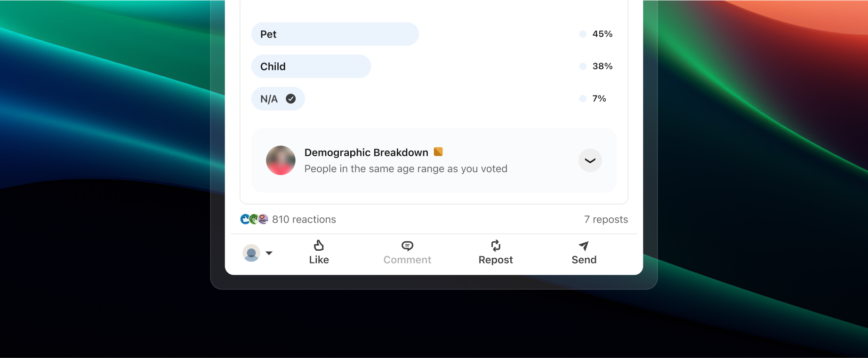Click the Send paper plane icon
The image size is (868, 358).
pos(584,246)
